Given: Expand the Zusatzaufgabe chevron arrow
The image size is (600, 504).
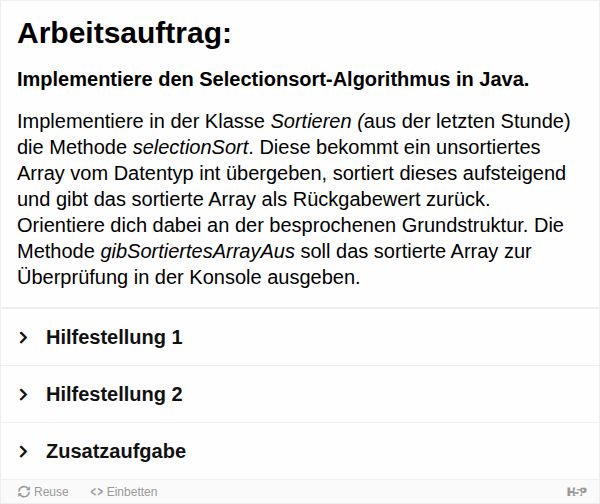Looking at the screenshot, I should coord(23,451).
